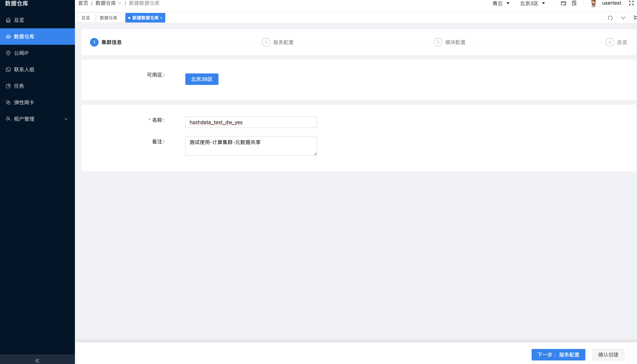The image size is (637, 364).
Task: Collapse the sidebar with the double-arrow control
Action: [37, 360]
